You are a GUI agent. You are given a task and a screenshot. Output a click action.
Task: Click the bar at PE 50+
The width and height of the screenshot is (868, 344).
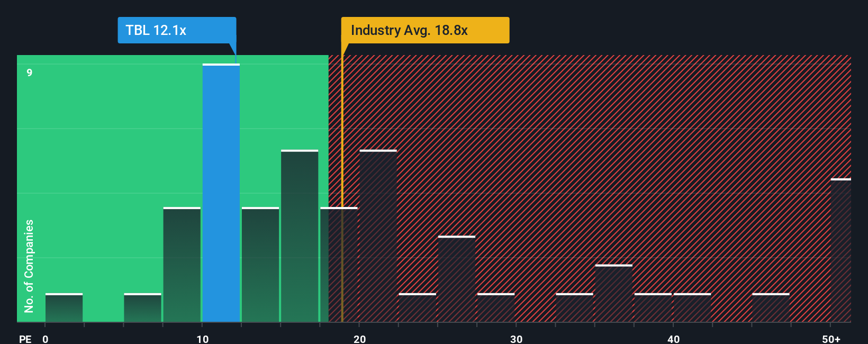pos(841,250)
